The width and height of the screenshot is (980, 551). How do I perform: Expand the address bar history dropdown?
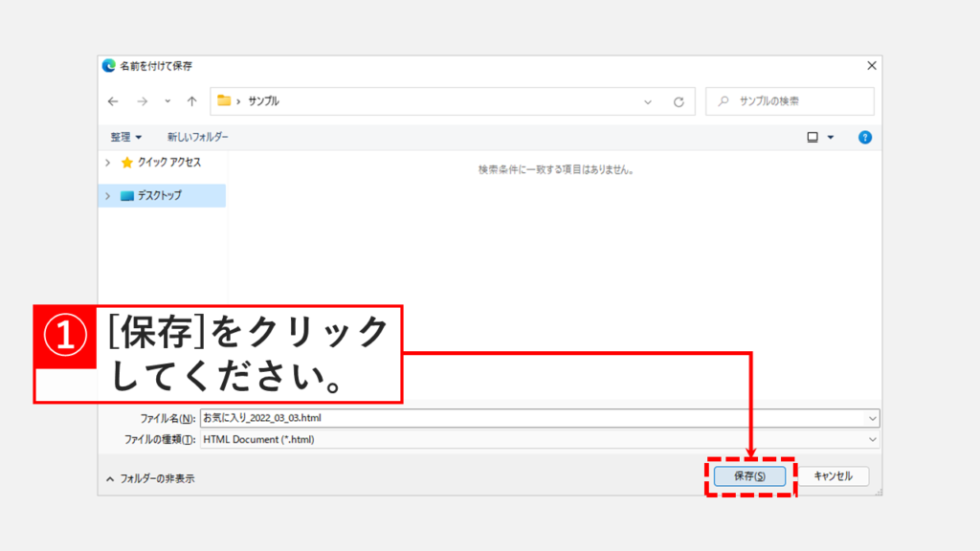648,101
